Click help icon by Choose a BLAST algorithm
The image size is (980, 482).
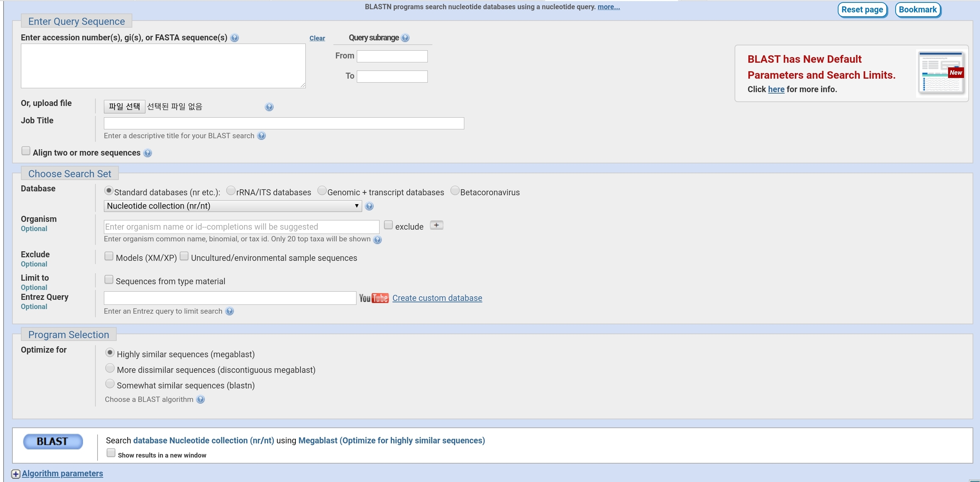(200, 399)
